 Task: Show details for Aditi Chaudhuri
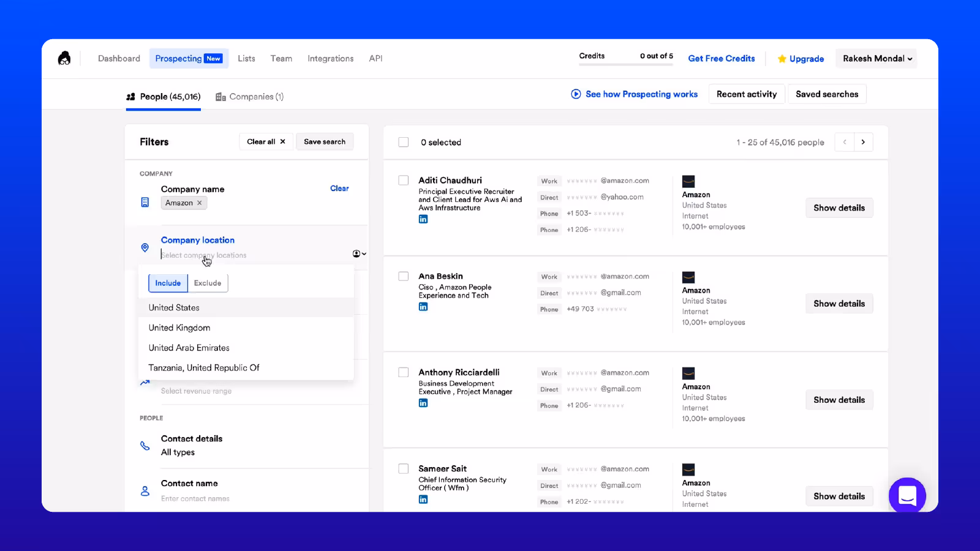tap(839, 208)
